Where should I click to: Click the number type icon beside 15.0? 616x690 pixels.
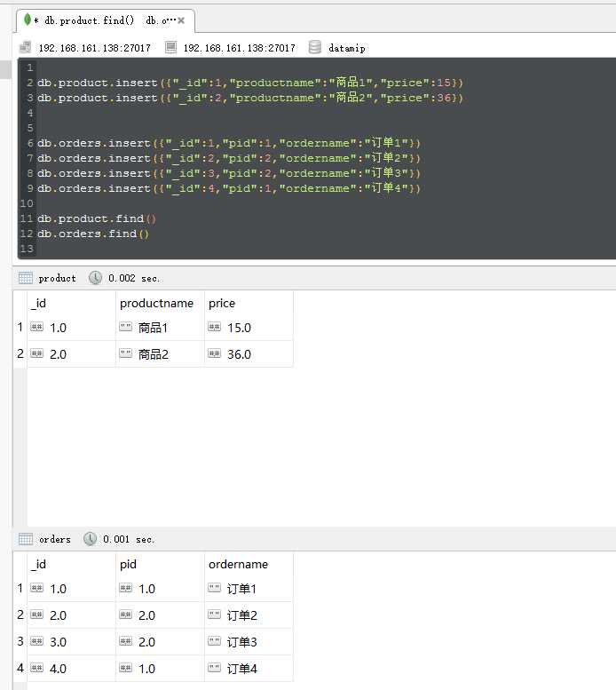click(215, 327)
